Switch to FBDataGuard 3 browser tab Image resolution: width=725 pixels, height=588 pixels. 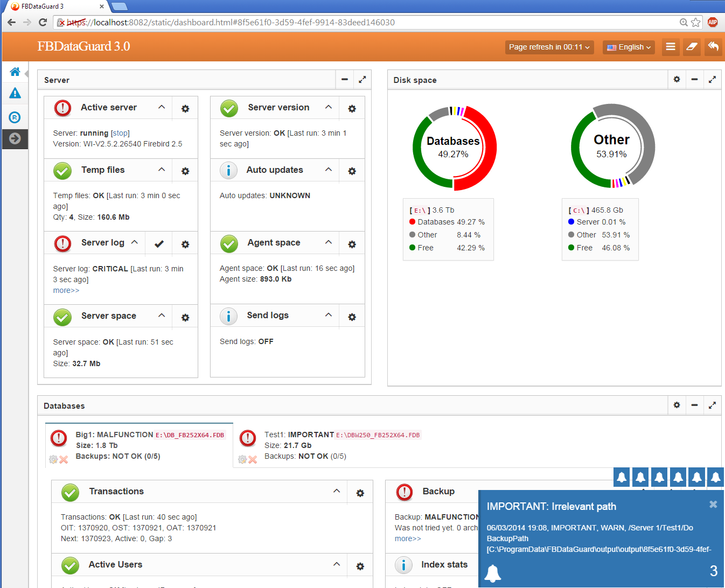click(x=57, y=6)
